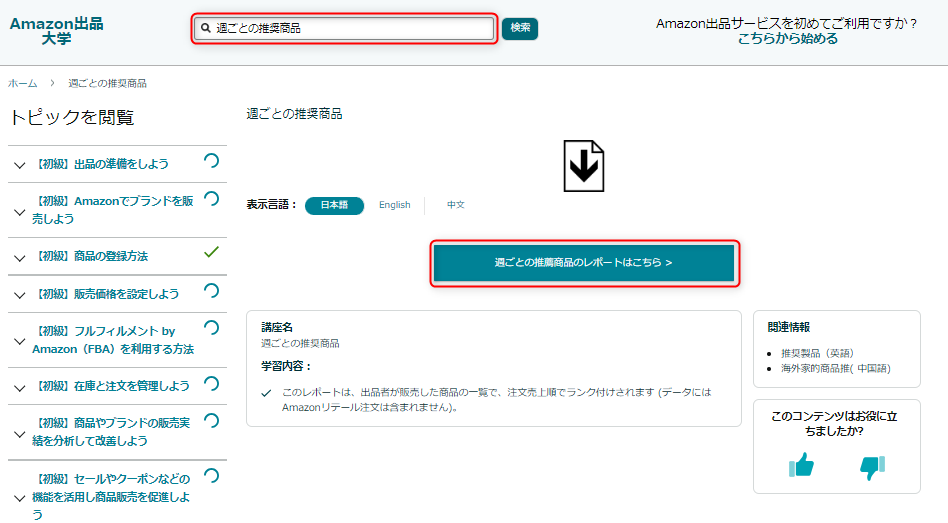The image size is (948, 523).
Task: Click the Amazon出品大学 logo
Action: (x=56, y=31)
